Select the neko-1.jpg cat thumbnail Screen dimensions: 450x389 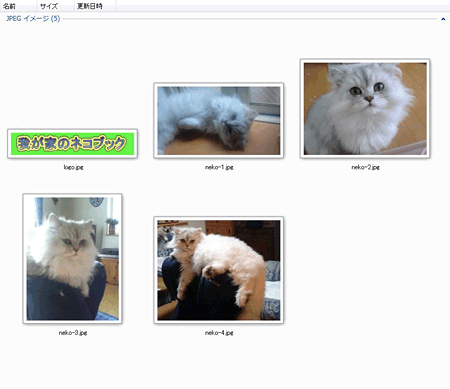(x=219, y=120)
